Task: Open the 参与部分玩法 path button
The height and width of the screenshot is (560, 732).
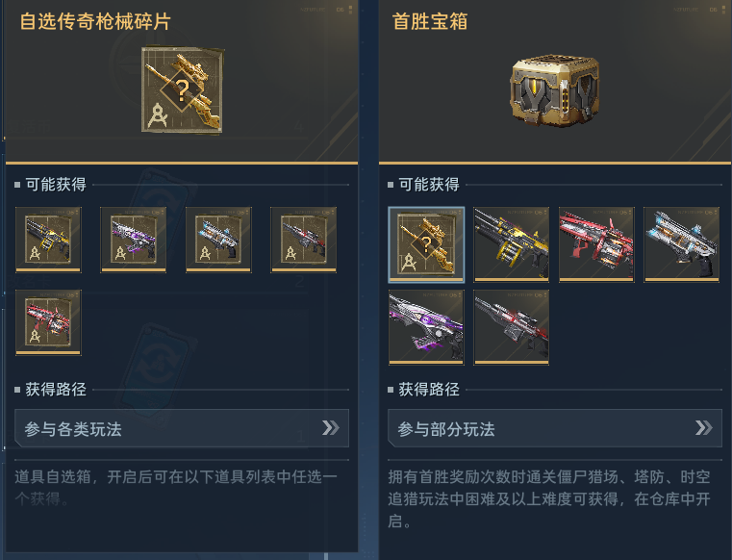Action: [x=555, y=428]
